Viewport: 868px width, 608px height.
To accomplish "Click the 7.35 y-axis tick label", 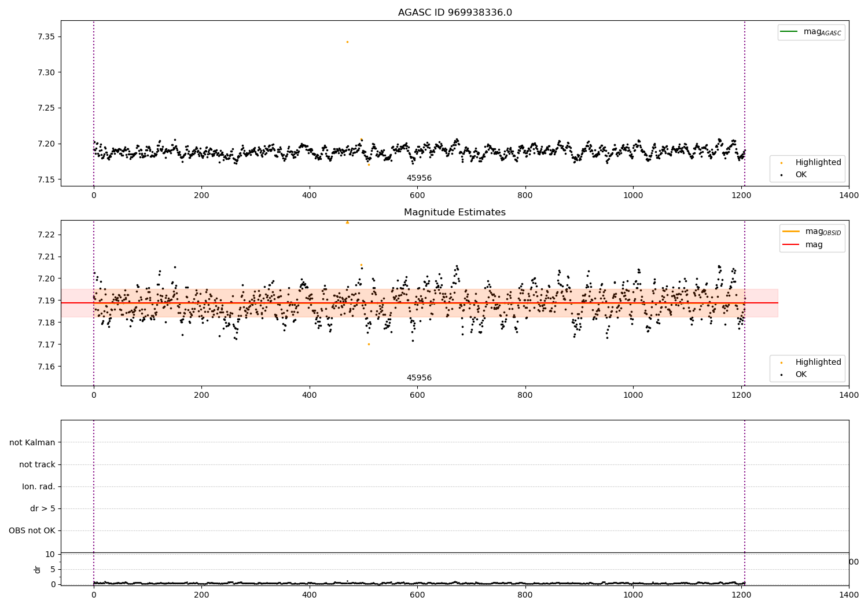I will tap(46, 37).
